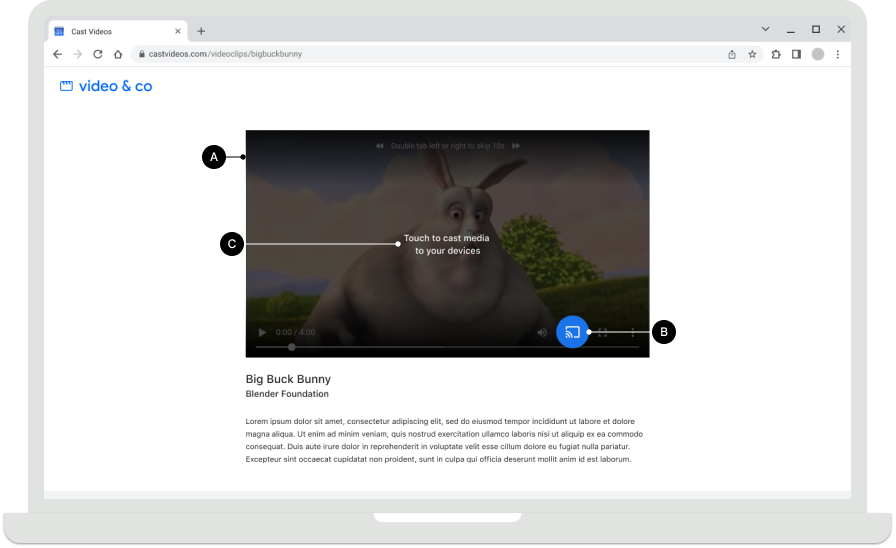Share this page from address bar
Screen dimensions: 896x548
732,54
